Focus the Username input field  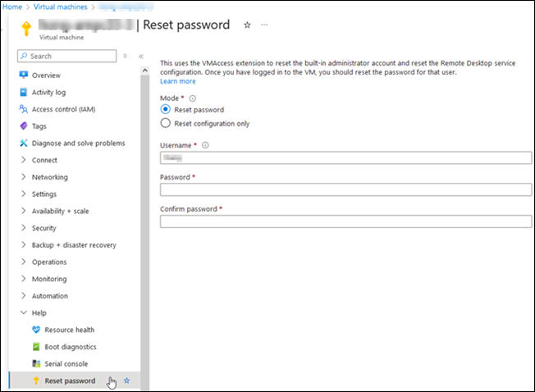point(345,157)
